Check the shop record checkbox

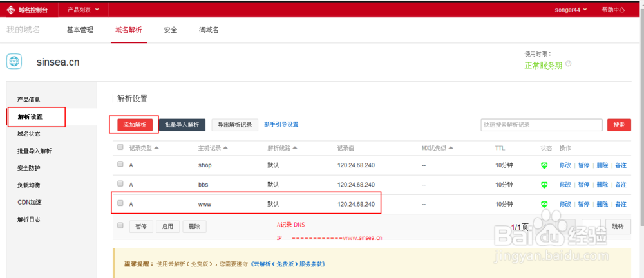coord(120,164)
